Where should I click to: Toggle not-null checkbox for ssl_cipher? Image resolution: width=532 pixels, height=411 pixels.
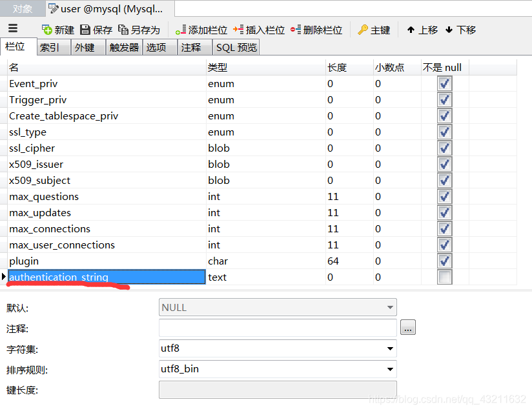[444, 148]
